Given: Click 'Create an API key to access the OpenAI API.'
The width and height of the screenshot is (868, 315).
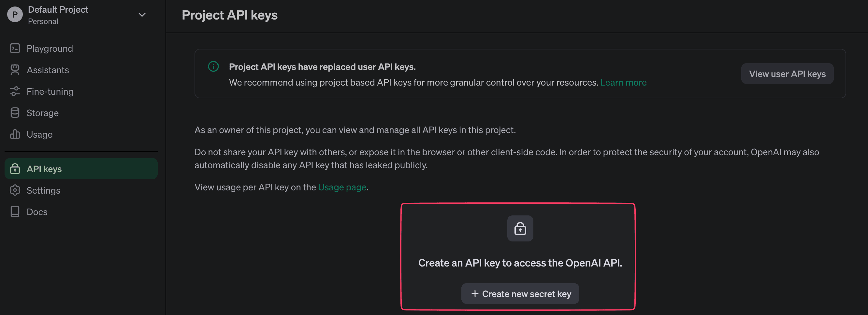Looking at the screenshot, I should tap(520, 263).
